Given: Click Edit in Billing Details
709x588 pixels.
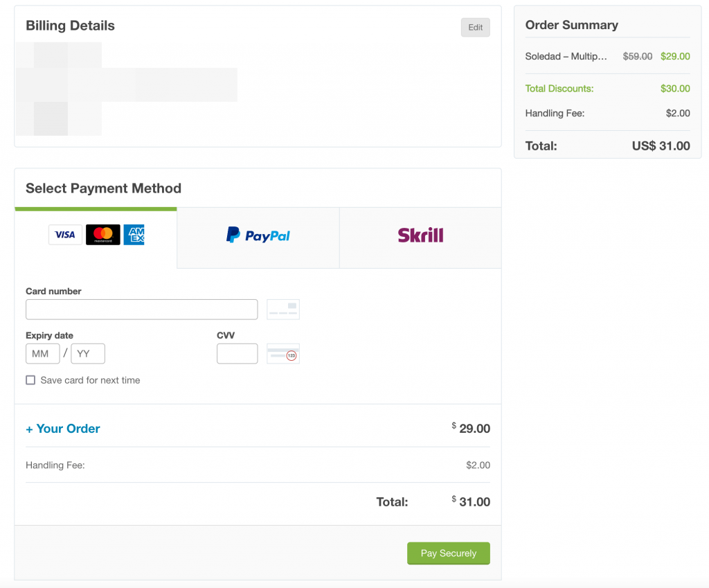Looking at the screenshot, I should click(x=475, y=28).
